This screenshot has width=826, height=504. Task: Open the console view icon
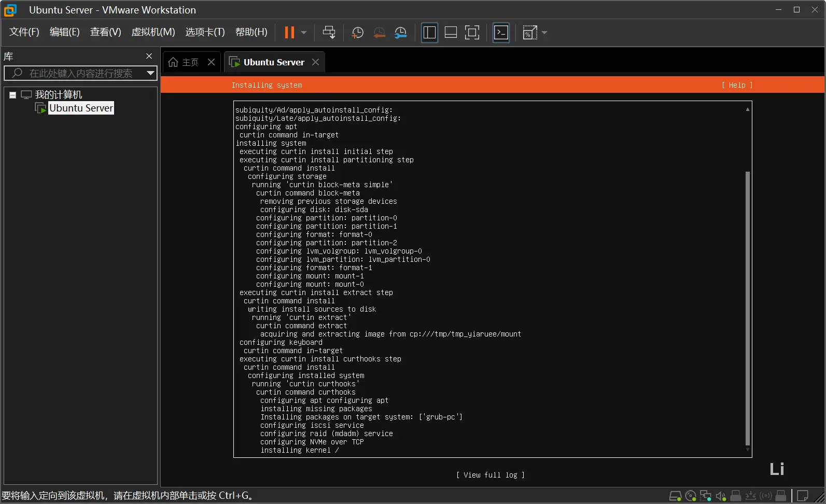click(x=501, y=33)
